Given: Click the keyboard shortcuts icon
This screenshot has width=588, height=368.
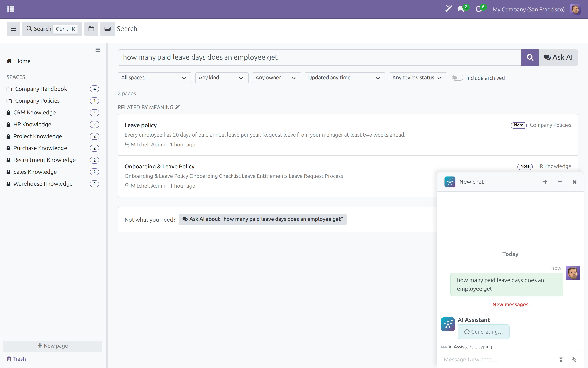Looking at the screenshot, I should (107, 29).
